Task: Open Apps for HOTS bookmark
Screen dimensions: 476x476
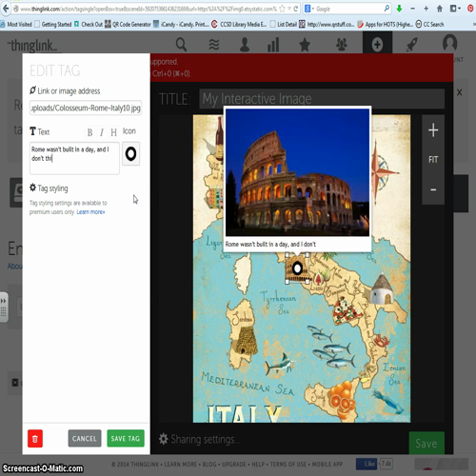Action: (385, 24)
